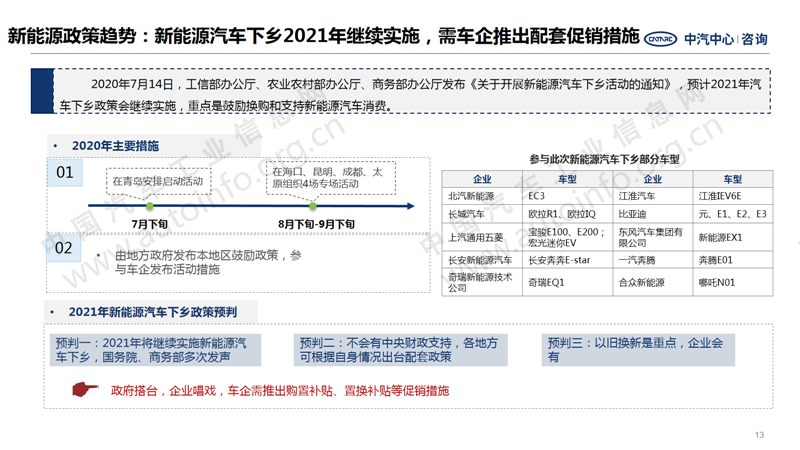This screenshot has height=450, width=800.
Task: Click the 在青岛安排启动活动 callout box
Action: (x=158, y=181)
